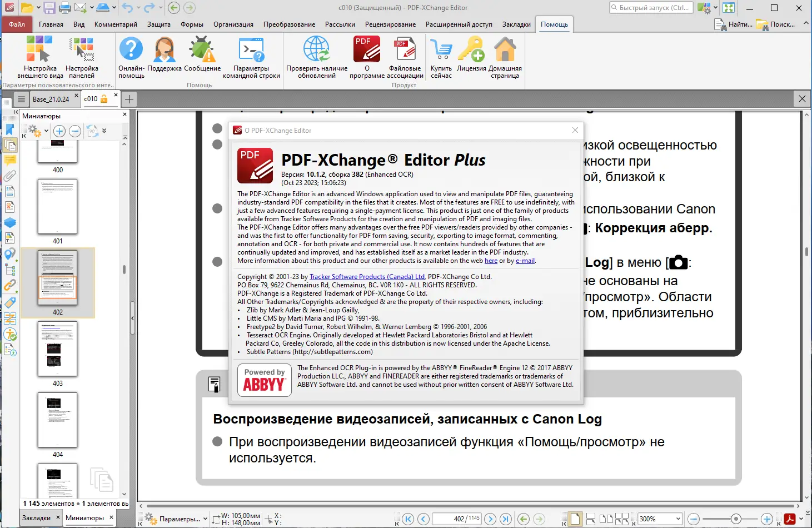Click the Undo arrow in quick access toolbar
Viewport: 812px width, 528px height.
[x=127, y=8]
